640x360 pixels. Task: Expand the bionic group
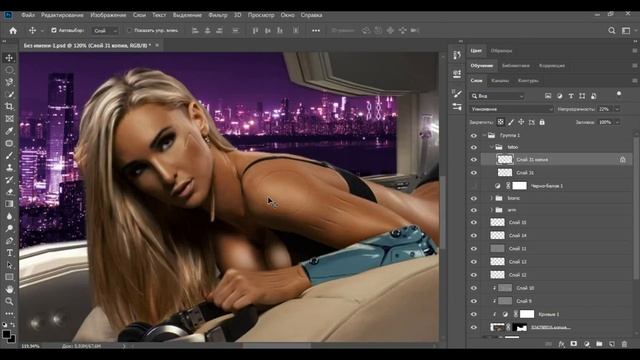(491, 198)
